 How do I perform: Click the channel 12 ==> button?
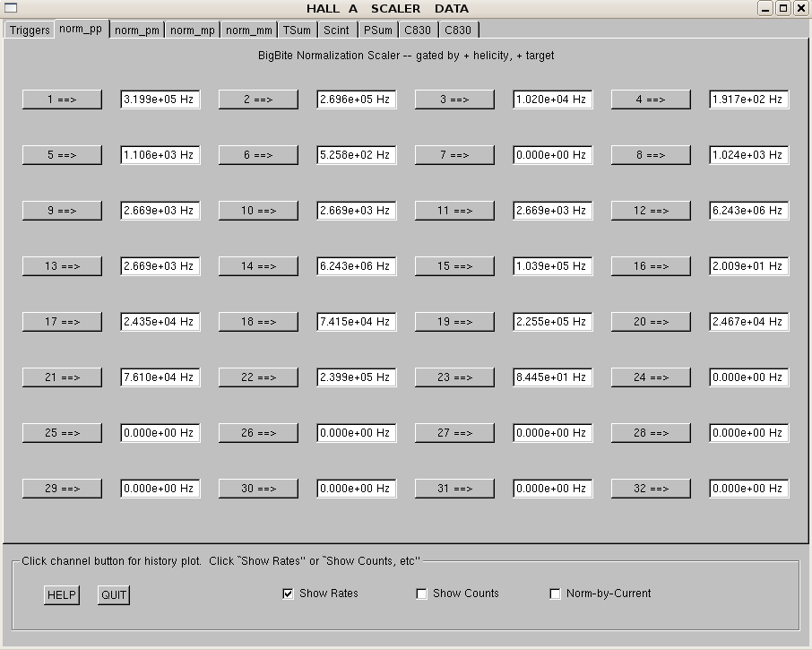click(651, 211)
